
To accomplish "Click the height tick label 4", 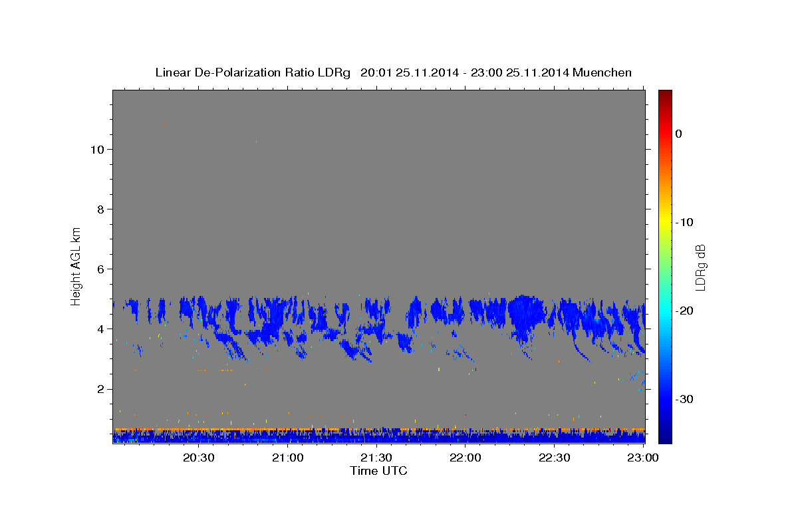I will pyautogui.click(x=99, y=329).
